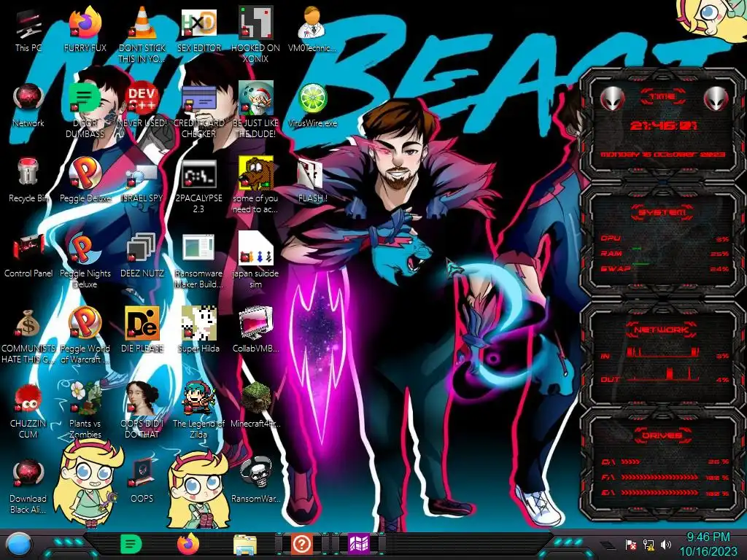
Task: Click the RAM usage row
Action: click(665, 253)
